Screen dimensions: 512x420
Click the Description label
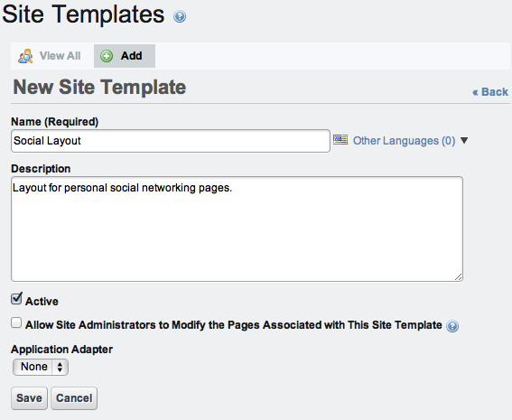coord(41,169)
